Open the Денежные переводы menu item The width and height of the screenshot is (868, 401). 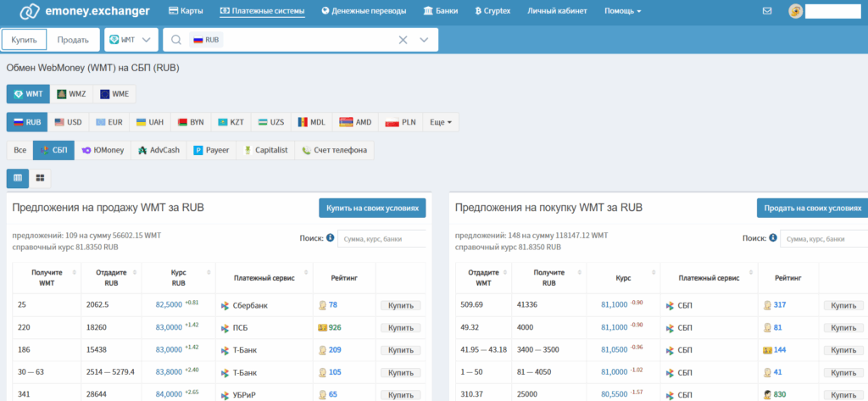[x=364, y=11]
